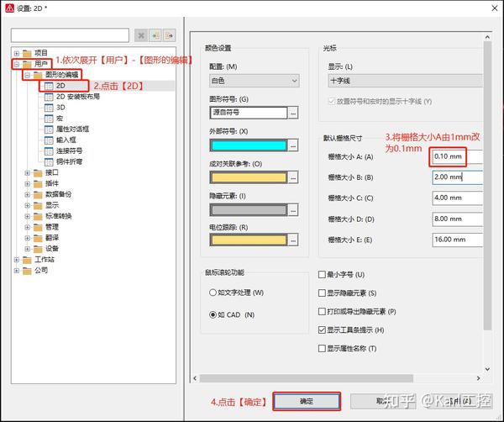The width and height of the screenshot is (504, 422).
Task: Click the 输入框 page icon
Action: (49, 140)
